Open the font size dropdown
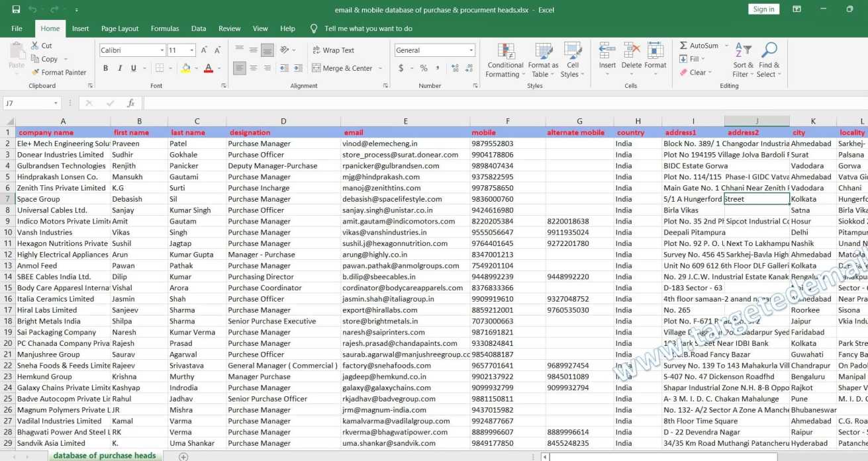The image size is (868, 461). click(192, 50)
